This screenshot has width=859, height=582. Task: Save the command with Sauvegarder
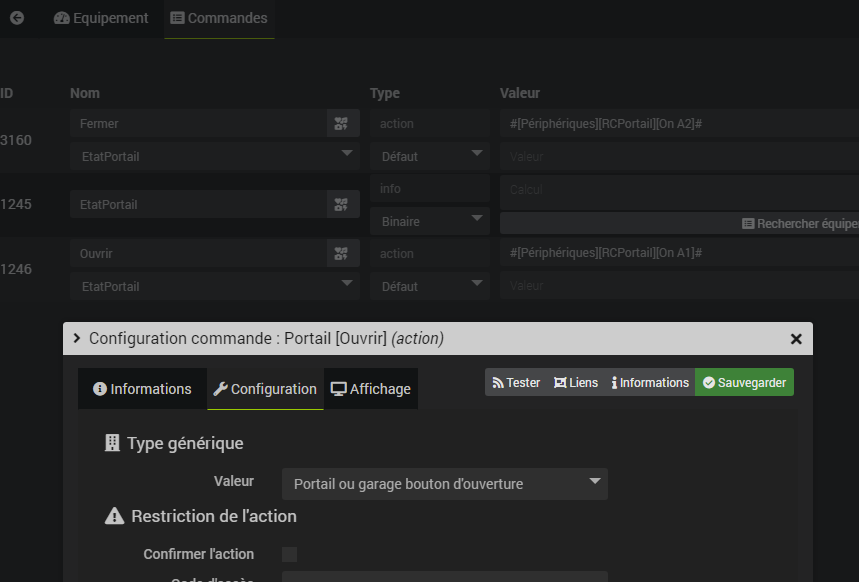tap(744, 383)
